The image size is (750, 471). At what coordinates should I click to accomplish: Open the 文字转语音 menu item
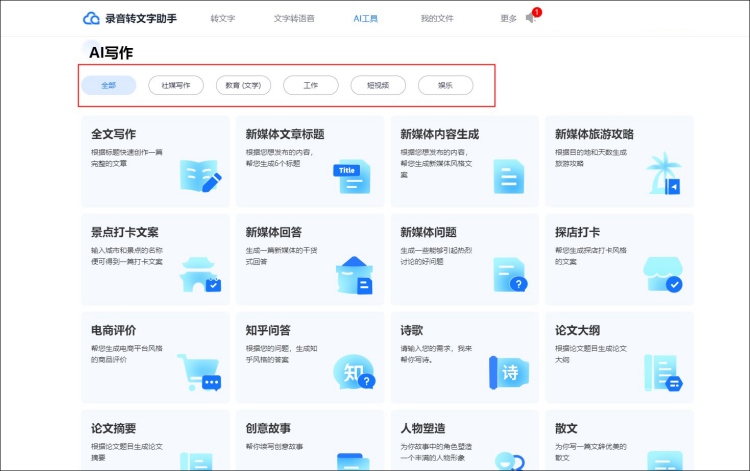(294, 19)
